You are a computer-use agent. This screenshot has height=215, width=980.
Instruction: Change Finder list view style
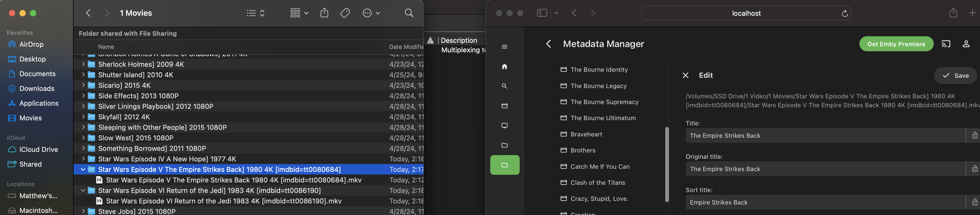(255, 13)
